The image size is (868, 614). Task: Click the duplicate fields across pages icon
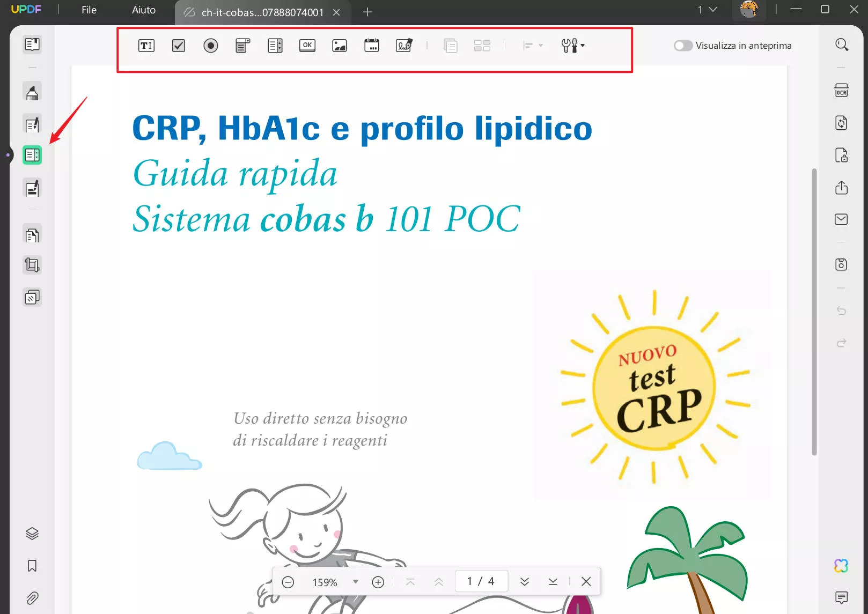tap(451, 46)
